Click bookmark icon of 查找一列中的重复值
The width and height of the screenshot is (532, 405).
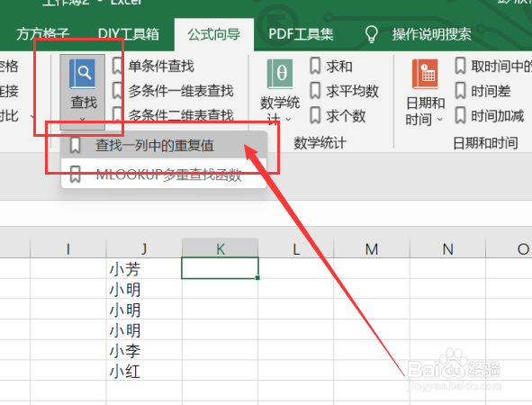point(75,145)
